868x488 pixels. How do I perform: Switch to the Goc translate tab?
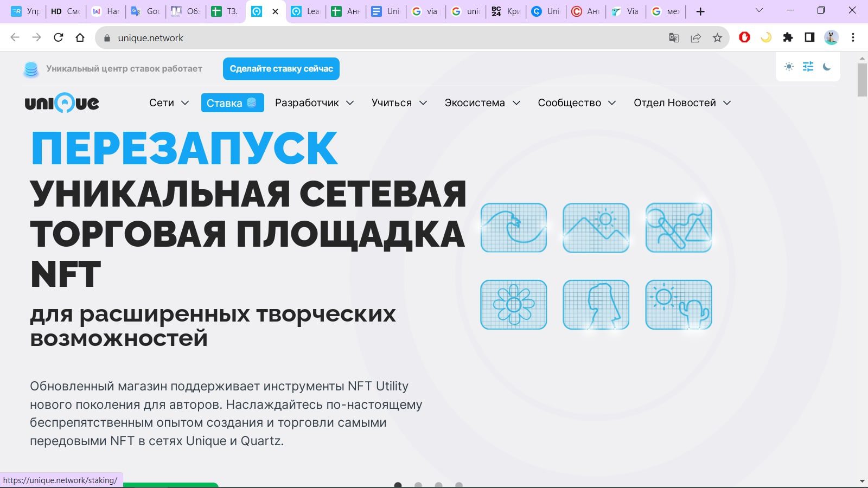tap(145, 11)
